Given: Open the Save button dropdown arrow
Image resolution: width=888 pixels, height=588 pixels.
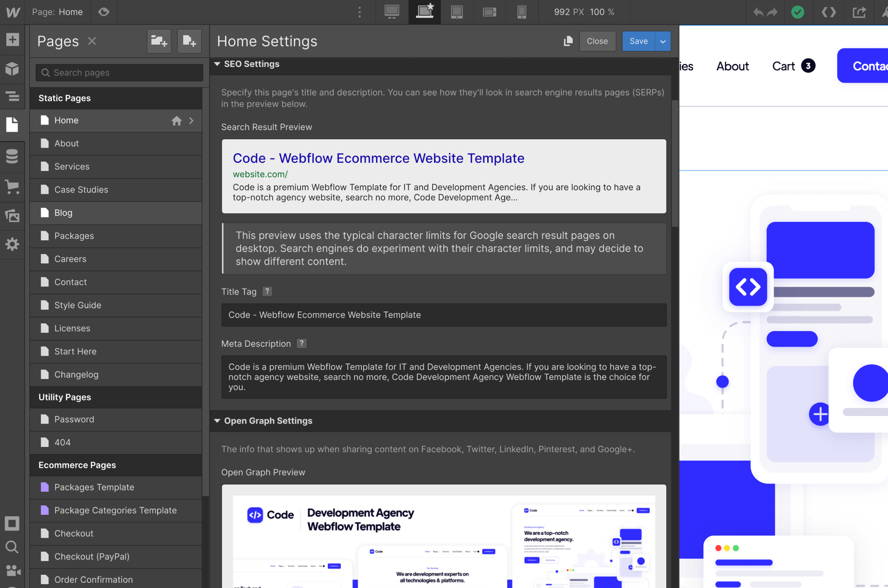Looking at the screenshot, I should (x=662, y=41).
